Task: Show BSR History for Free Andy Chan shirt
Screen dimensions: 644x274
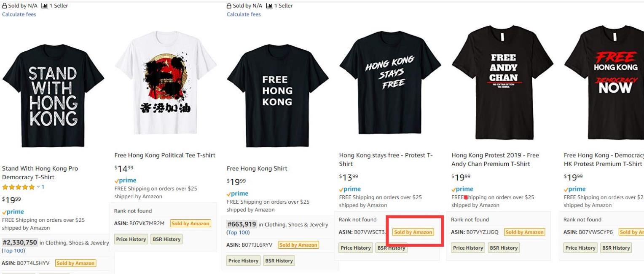Action: click(503, 248)
